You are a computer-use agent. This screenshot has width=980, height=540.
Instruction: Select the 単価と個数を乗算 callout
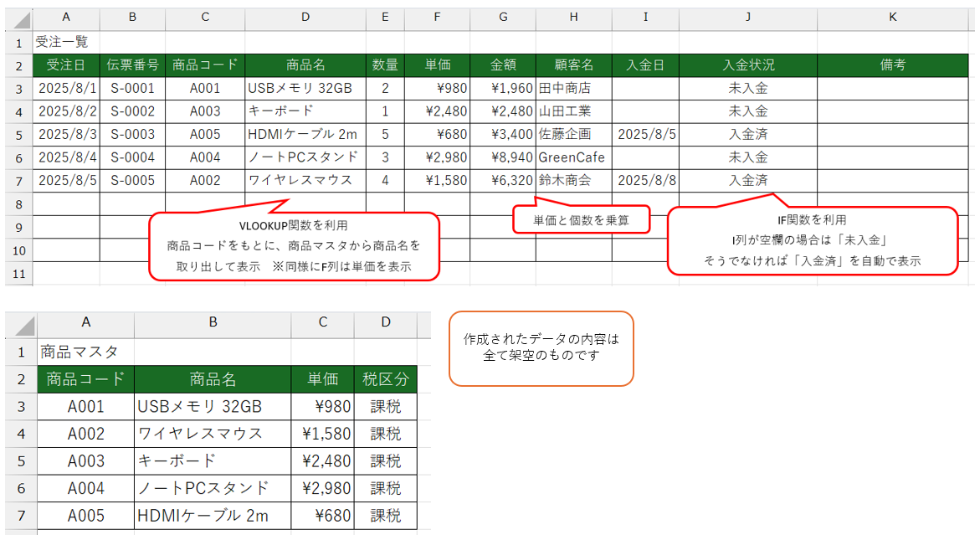click(581, 219)
